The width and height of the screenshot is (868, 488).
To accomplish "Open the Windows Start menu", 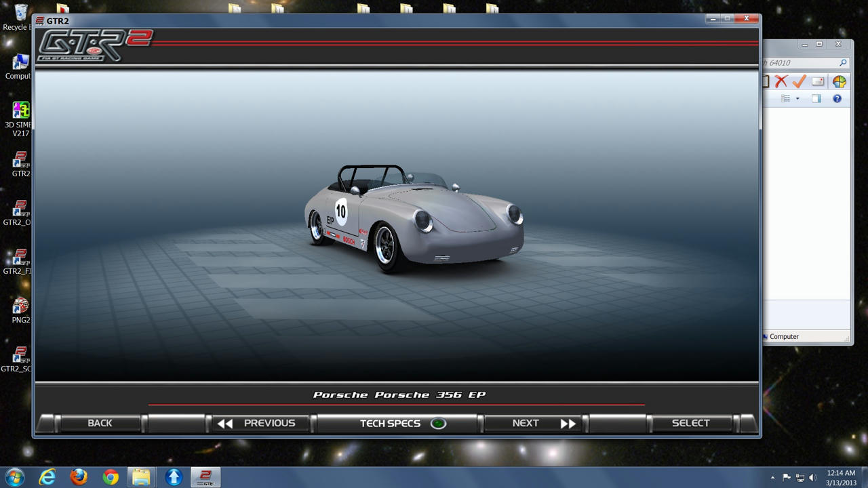I will [x=14, y=476].
